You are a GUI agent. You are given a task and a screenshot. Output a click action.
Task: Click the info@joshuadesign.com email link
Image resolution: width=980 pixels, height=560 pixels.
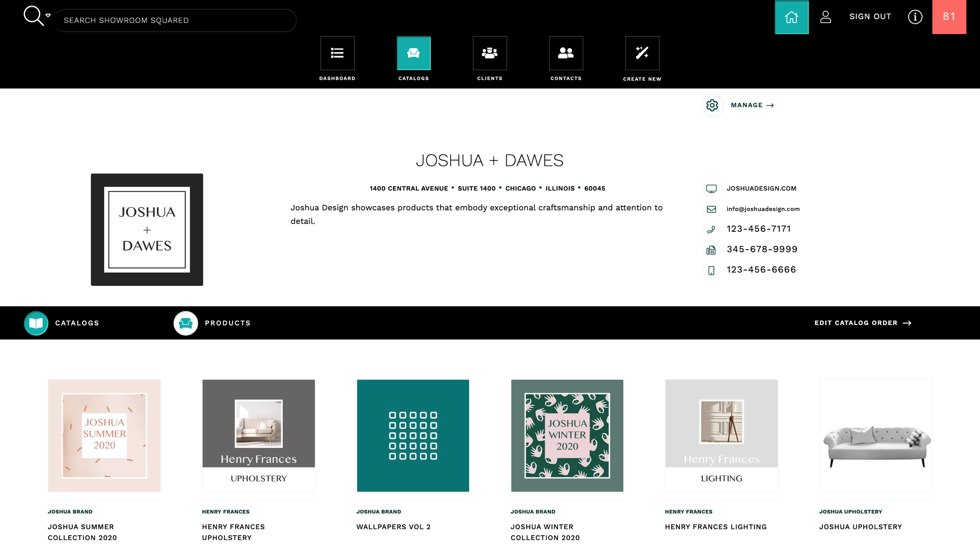[x=763, y=209]
